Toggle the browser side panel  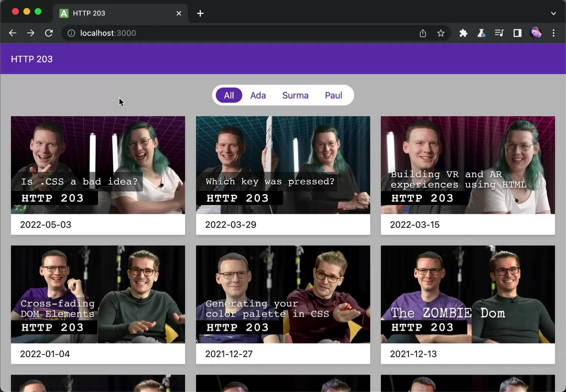pos(517,33)
